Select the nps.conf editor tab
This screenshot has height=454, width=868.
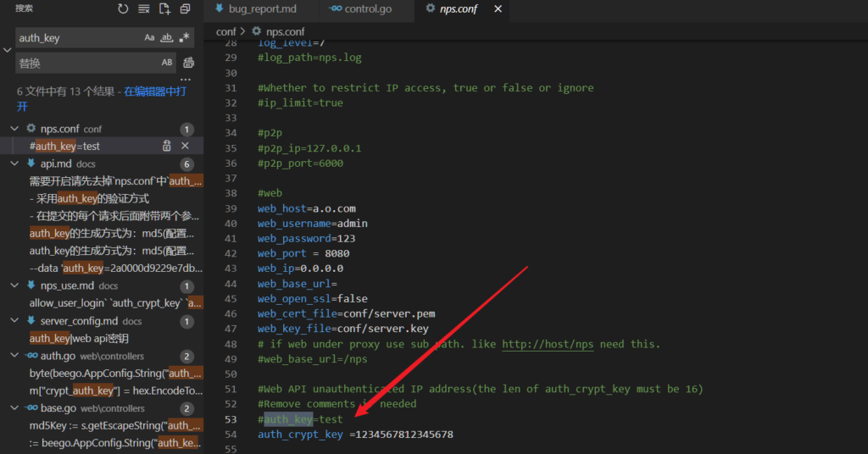pyautogui.click(x=458, y=8)
